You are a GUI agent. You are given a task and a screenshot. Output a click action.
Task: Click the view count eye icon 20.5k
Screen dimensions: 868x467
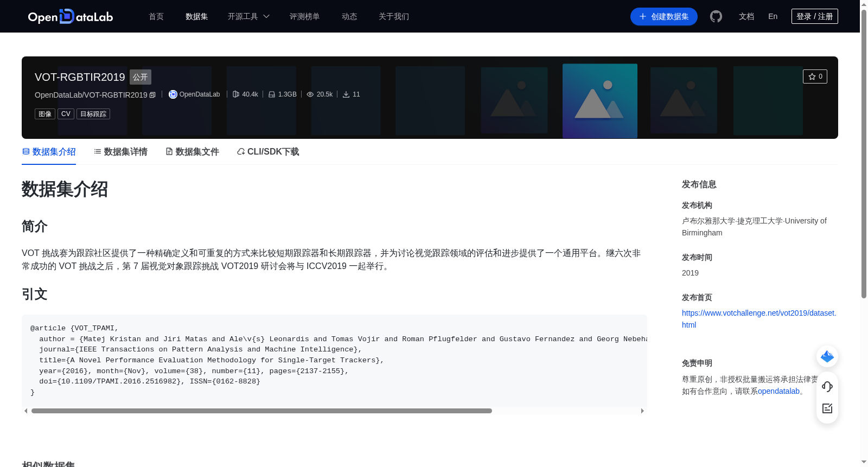point(310,94)
